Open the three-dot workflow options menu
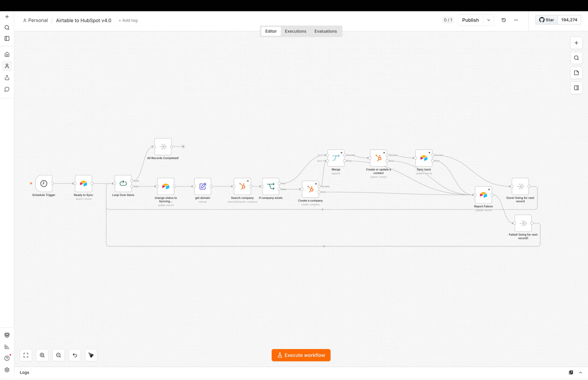 pyautogui.click(x=516, y=20)
